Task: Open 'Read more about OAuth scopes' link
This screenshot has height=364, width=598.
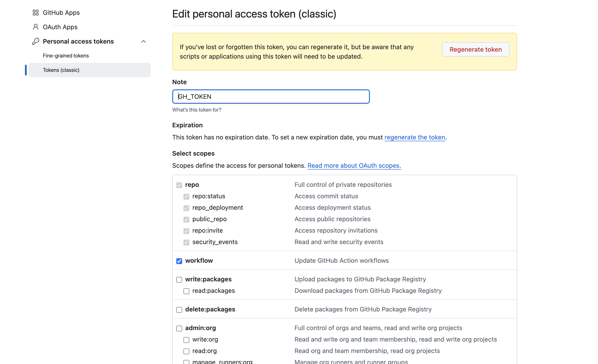Action: coord(354,165)
